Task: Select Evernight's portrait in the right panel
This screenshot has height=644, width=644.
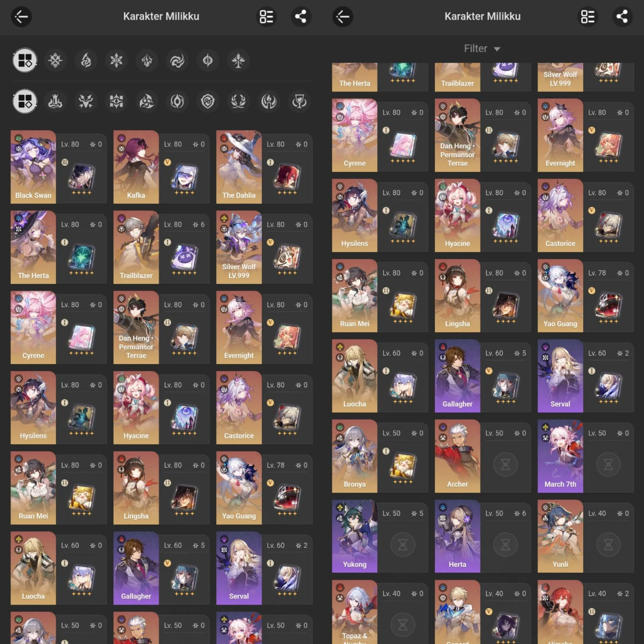Action: pos(560,135)
